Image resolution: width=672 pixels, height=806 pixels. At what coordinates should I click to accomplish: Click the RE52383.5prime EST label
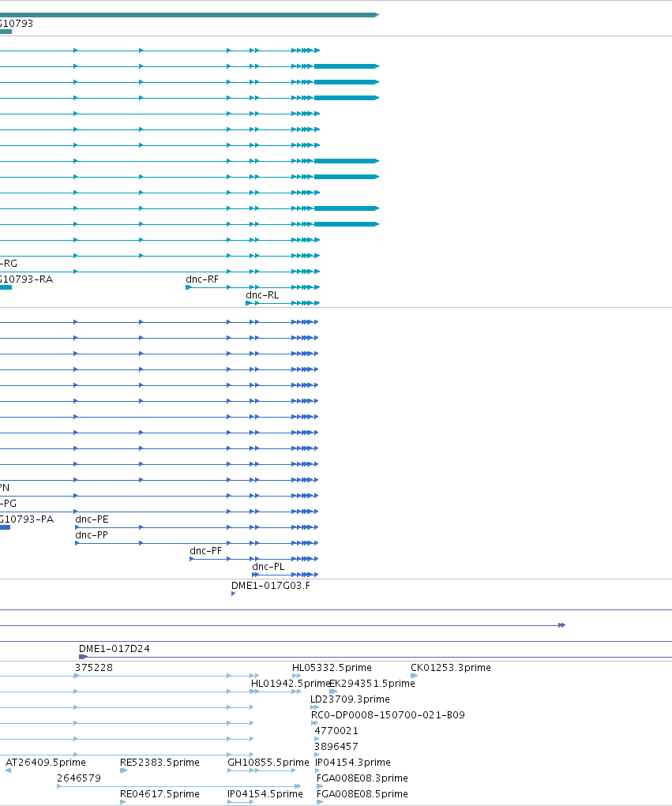coord(160,763)
